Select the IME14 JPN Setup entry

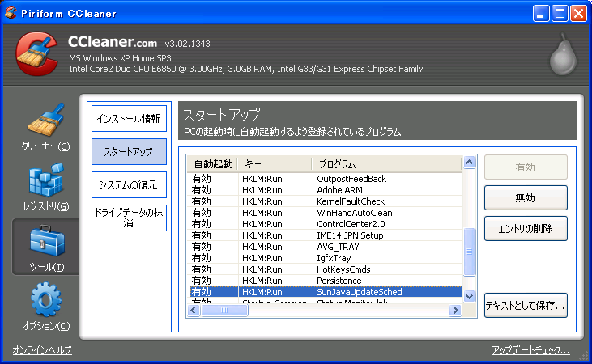325,235
